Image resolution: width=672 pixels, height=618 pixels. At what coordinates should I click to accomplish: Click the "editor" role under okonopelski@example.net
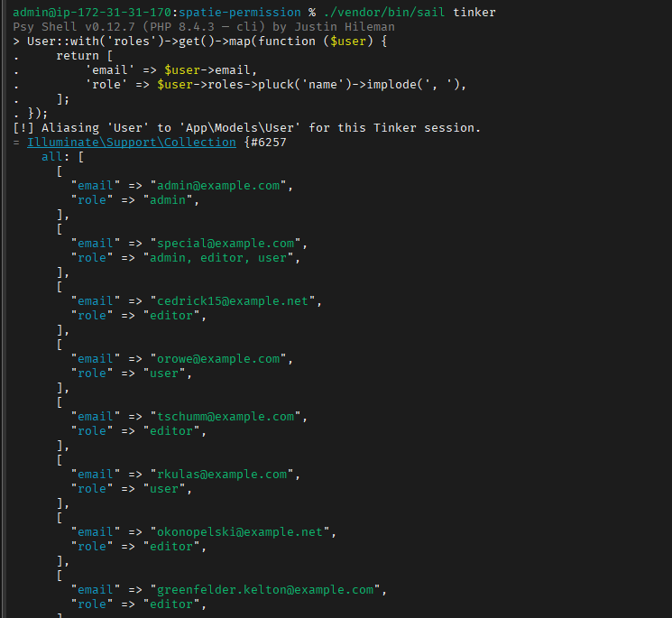(171, 547)
